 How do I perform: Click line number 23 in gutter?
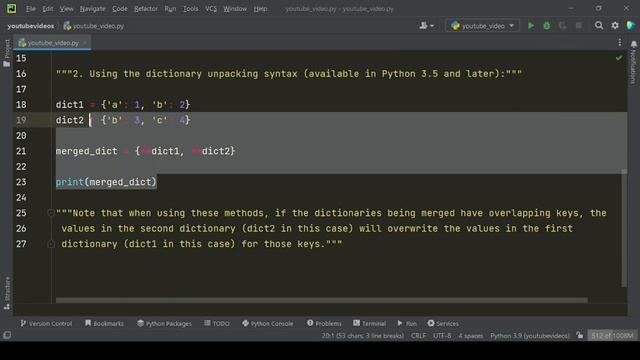21,182
